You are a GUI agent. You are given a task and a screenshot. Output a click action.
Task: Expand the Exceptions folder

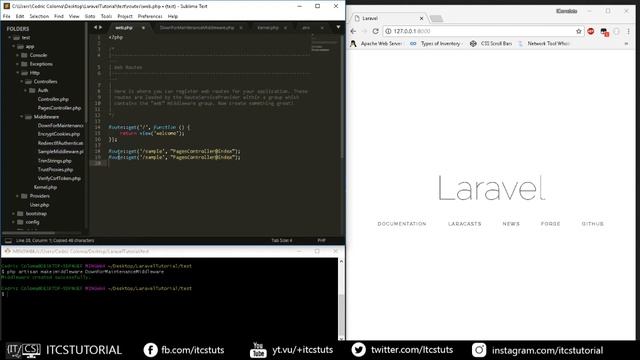(18, 64)
